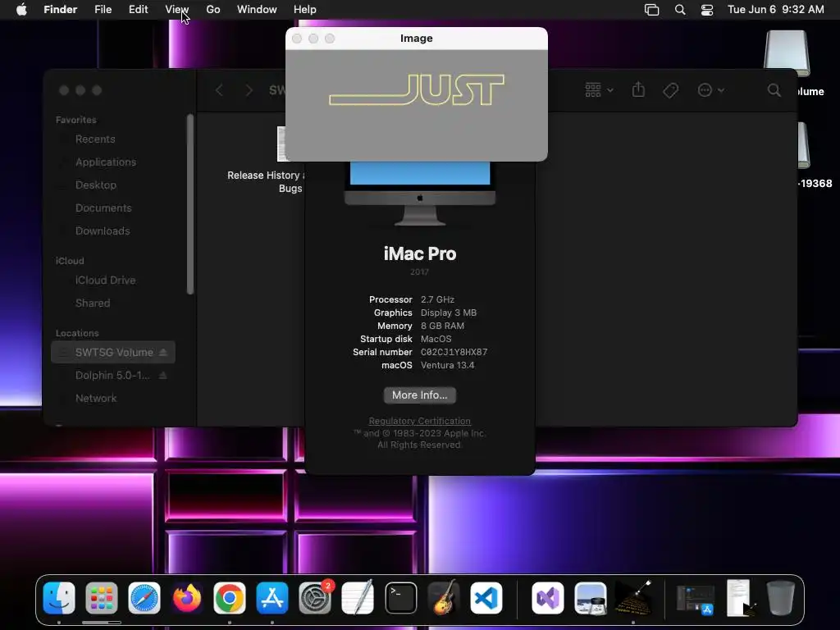Click the More Info... button
This screenshot has width=840, height=630.
[x=419, y=395]
